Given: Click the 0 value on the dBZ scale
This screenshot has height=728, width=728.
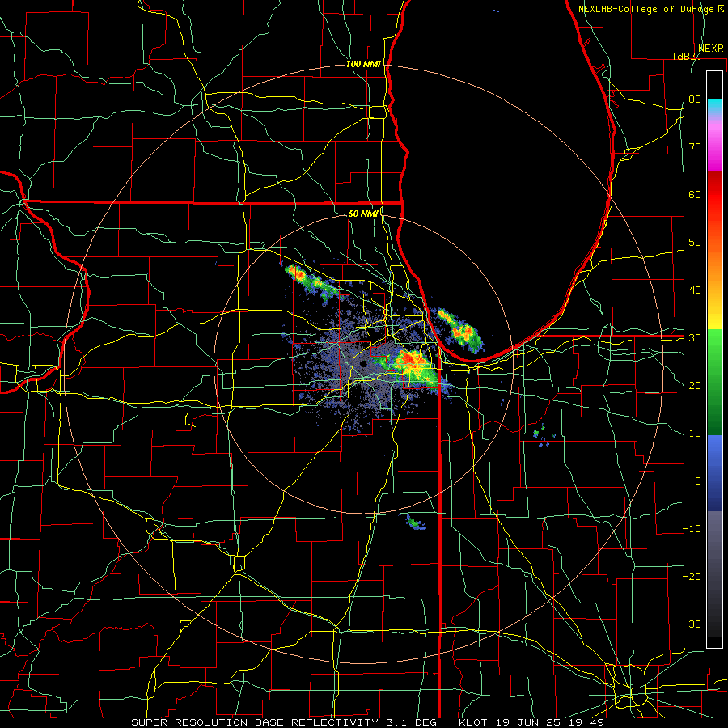Looking at the screenshot, I should pyautogui.click(x=698, y=481).
